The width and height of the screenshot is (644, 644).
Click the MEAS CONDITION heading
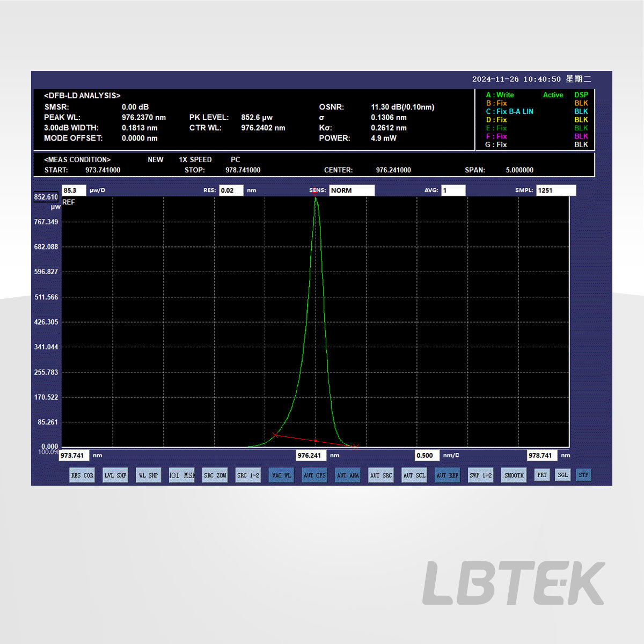tap(77, 159)
